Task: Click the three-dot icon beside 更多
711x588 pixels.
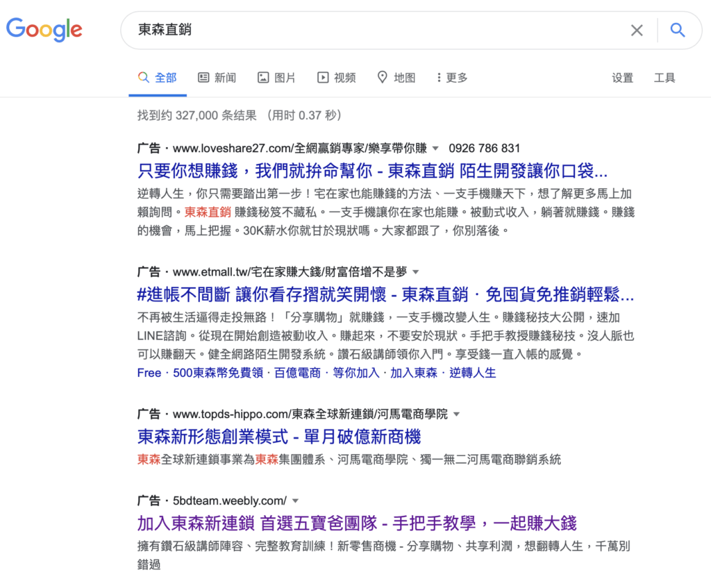Action: pyautogui.click(x=439, y=78)
